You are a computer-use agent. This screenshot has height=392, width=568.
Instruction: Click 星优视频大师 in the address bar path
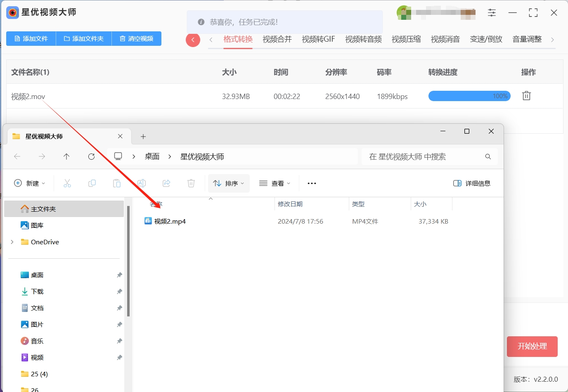point(202,156)
